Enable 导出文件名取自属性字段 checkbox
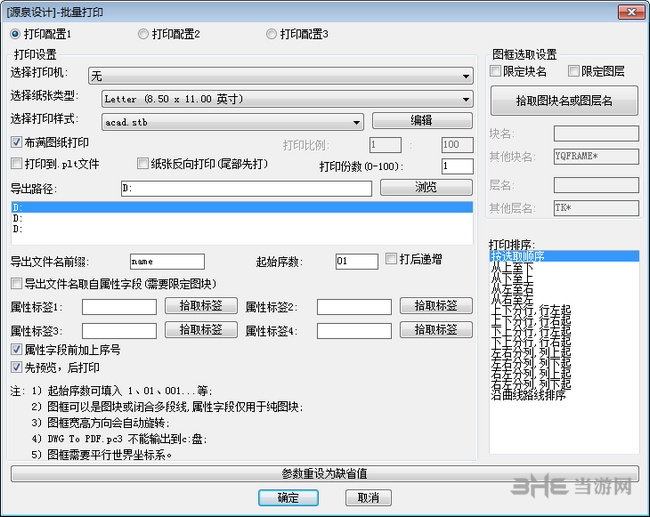The height and width of the screenshot is (517, 650). pos(16,284)
